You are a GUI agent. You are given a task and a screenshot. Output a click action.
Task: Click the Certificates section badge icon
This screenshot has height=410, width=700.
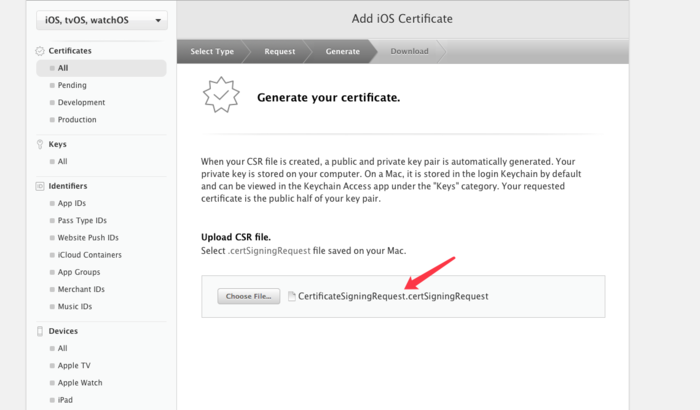(x=40, y=51)
